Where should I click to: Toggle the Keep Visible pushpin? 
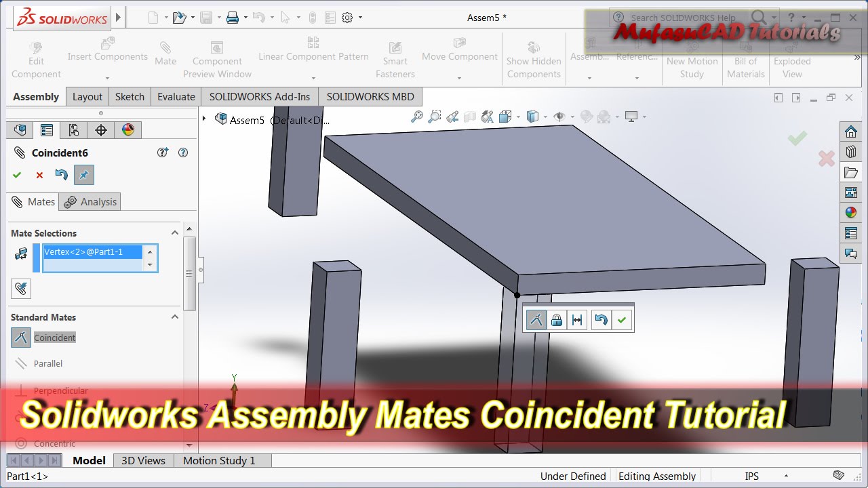click(x=84, y=175)
